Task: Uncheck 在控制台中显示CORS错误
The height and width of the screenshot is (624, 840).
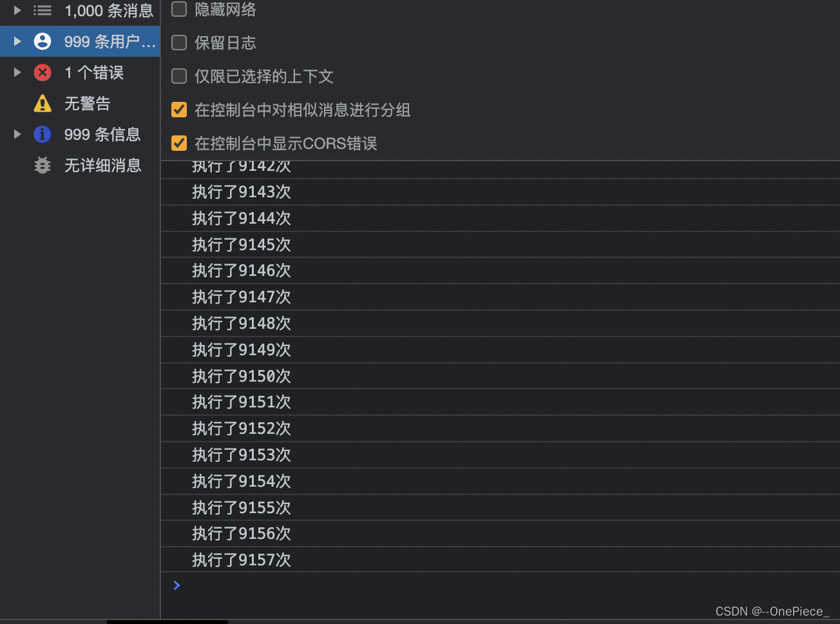Action: point(179,143)
